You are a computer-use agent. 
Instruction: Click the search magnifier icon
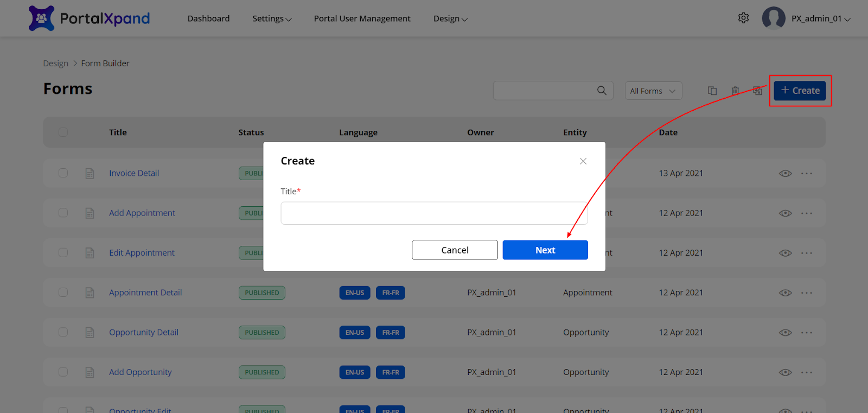[602, 91]
